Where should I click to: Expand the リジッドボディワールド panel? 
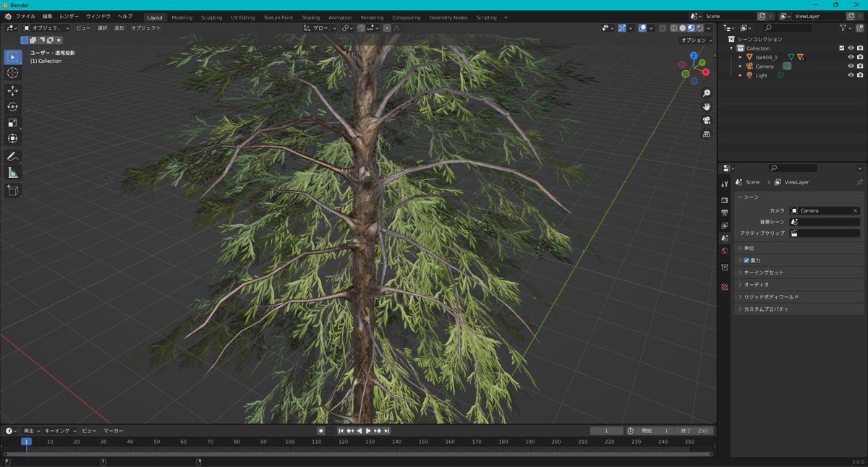click(799, 297)
